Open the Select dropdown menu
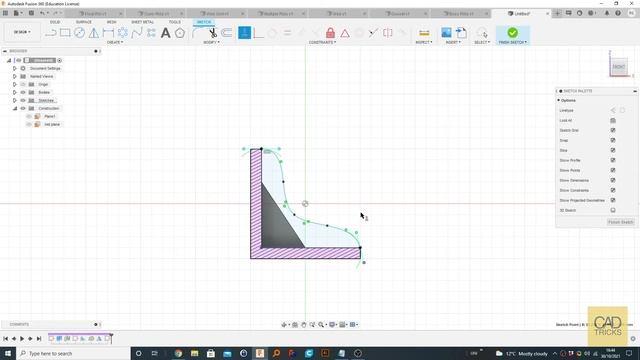640x360 pixels. click(482, 42)
